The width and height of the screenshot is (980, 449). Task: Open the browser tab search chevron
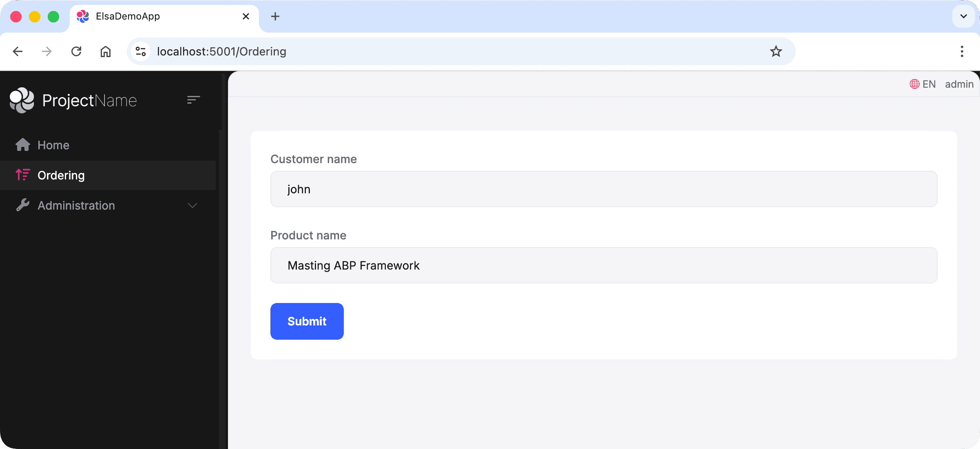(x=963, y=16)
